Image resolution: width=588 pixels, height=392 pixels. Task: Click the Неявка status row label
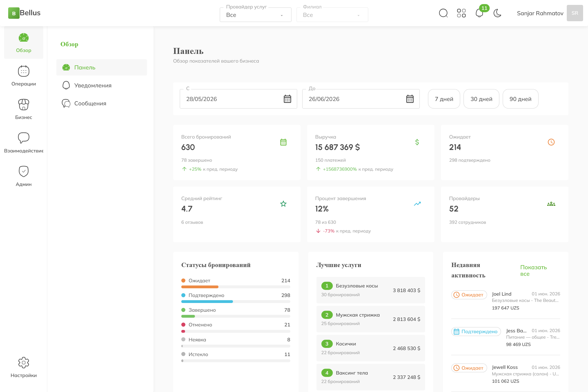click(197, 339)
